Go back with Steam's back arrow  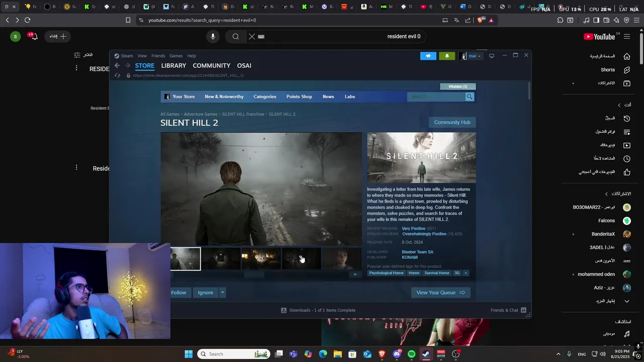point(117,65)
